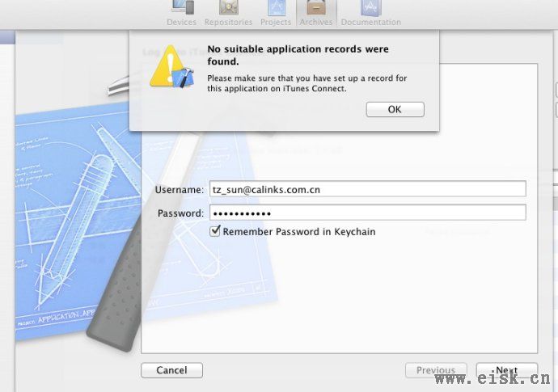558x392 pixels.
Task: Open the Documentation icon
Action: (371, 8)
